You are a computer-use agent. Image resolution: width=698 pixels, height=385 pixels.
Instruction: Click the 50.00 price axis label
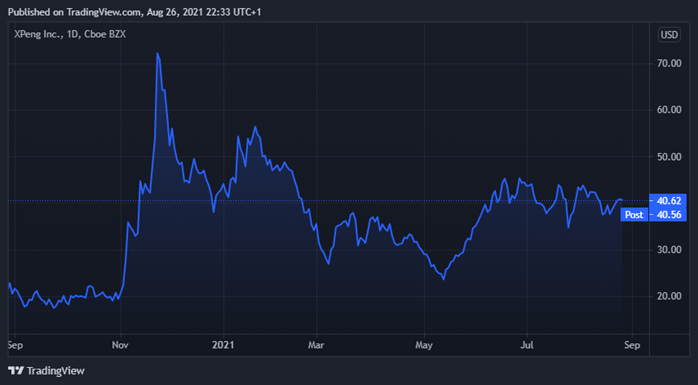click(669, 157)
